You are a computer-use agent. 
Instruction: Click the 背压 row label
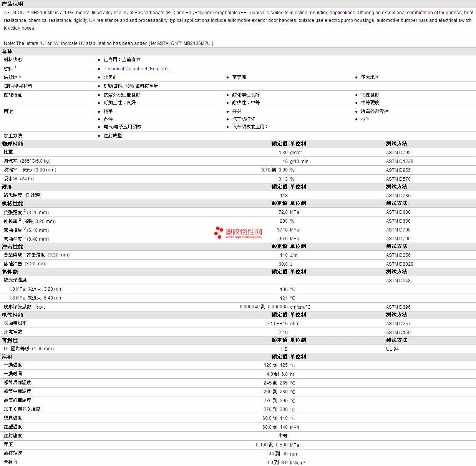tap(8, 444)
